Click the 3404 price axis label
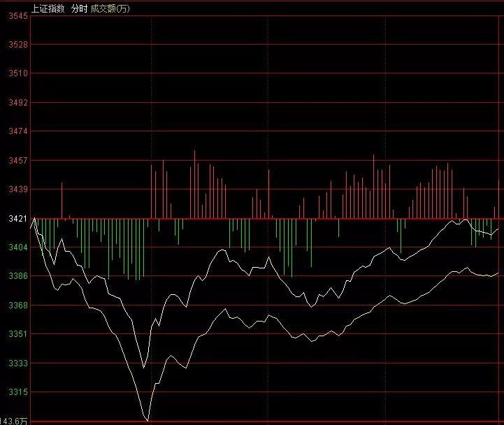 pyautogui.click(x=18, y=247)
